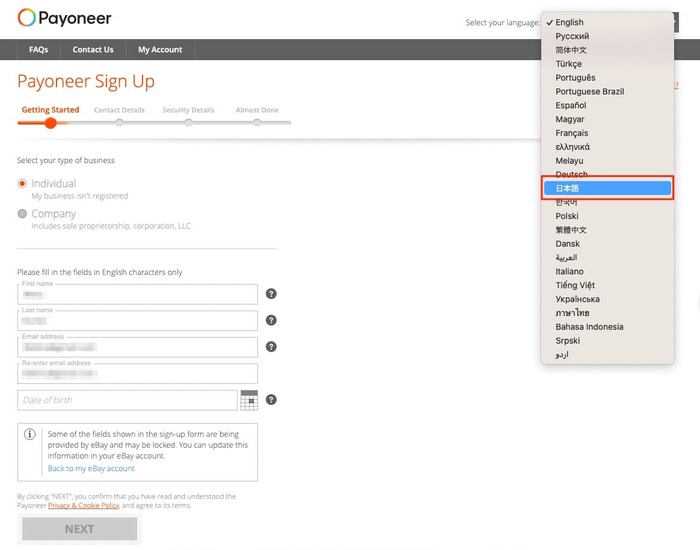The image size is (700, 550).
Task: Click help icon beside Date of birth
Action: [x=271, y=400]
